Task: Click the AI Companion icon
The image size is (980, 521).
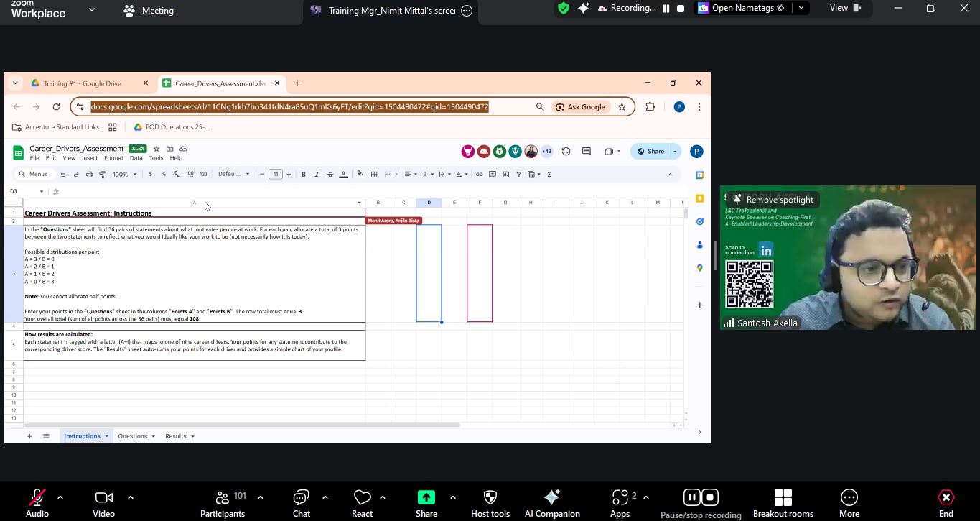Action: pyautogui.click(x=551, y=497)
